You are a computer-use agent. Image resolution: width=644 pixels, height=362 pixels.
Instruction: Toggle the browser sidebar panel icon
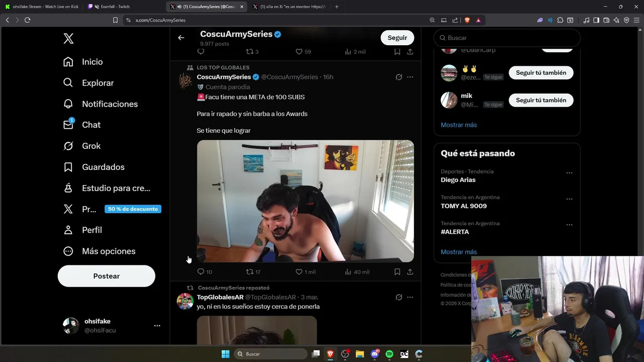596,20
